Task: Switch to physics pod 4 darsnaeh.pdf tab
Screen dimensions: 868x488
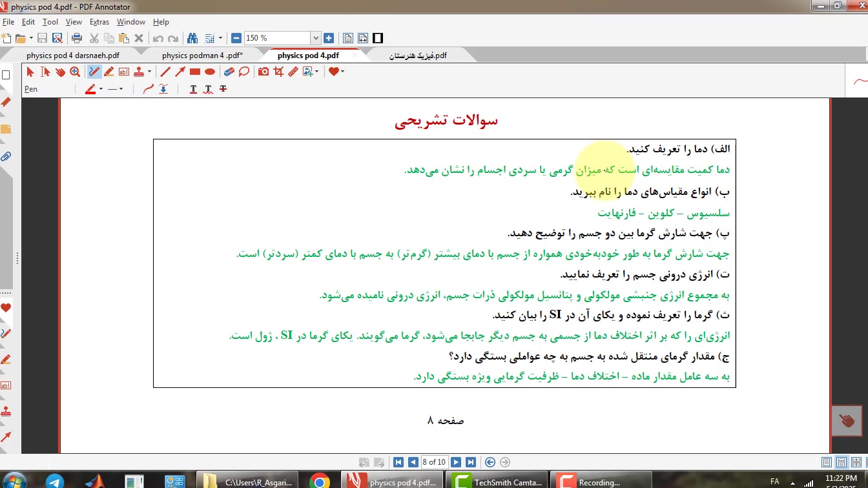Action: (x=73, y=56)
